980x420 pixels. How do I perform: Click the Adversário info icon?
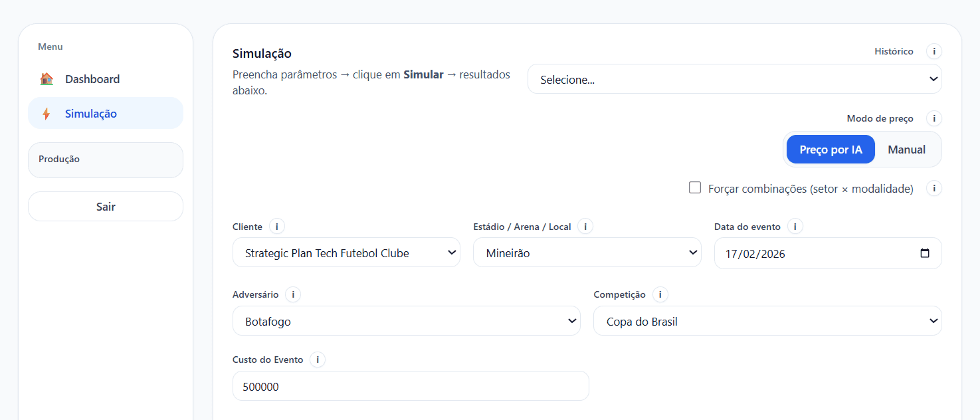coord(292,294)
